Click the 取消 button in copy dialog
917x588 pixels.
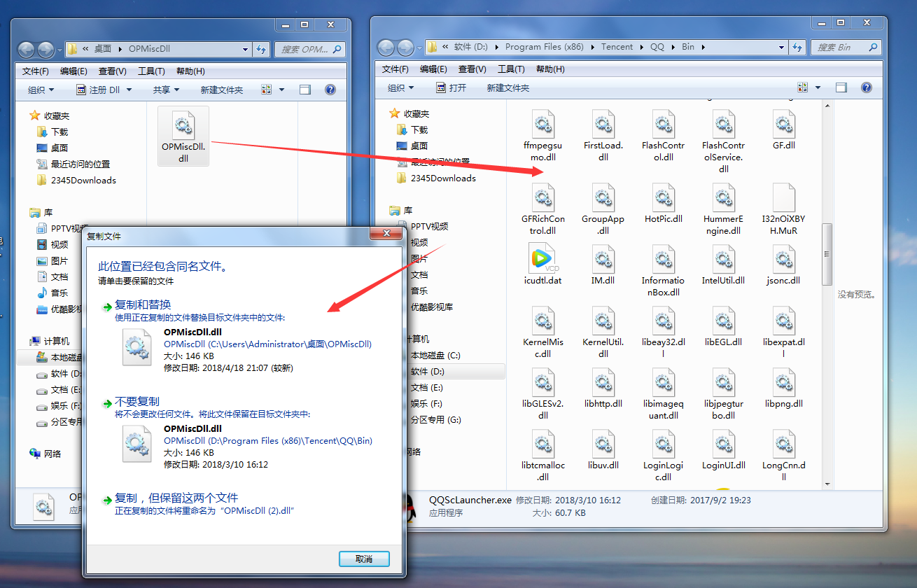(363, 559)
